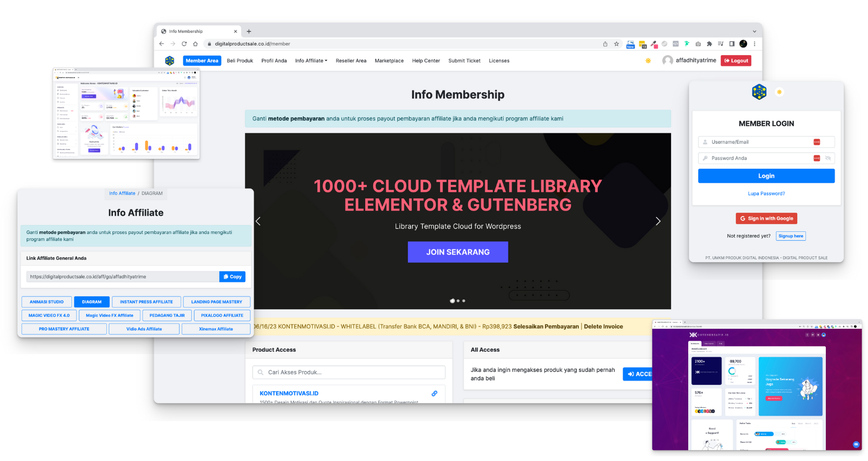
Task: Select INSTANT PRESS AFFILIATE
Action: (146, 302)
